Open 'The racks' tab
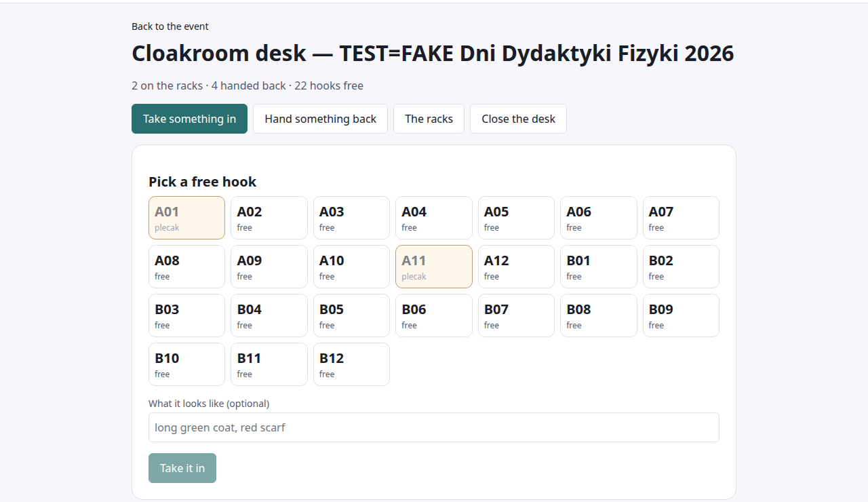The height and width of the screenshot is (502, 868). pos(429,119)
